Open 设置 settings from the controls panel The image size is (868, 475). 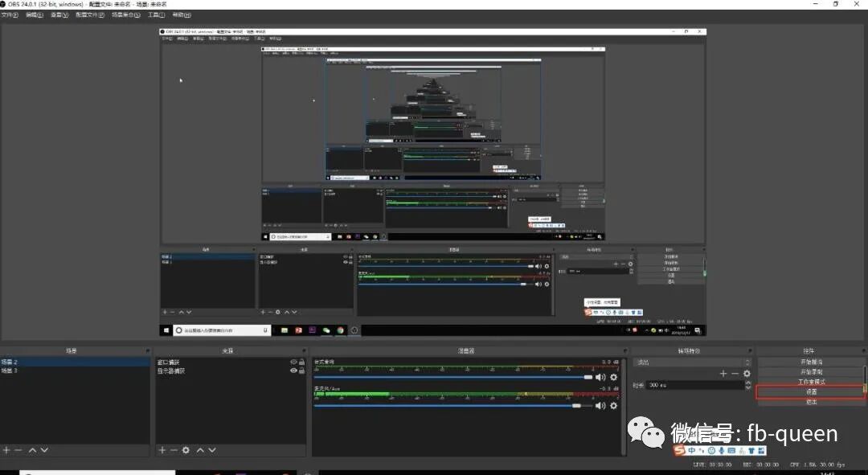pos(811,392)
